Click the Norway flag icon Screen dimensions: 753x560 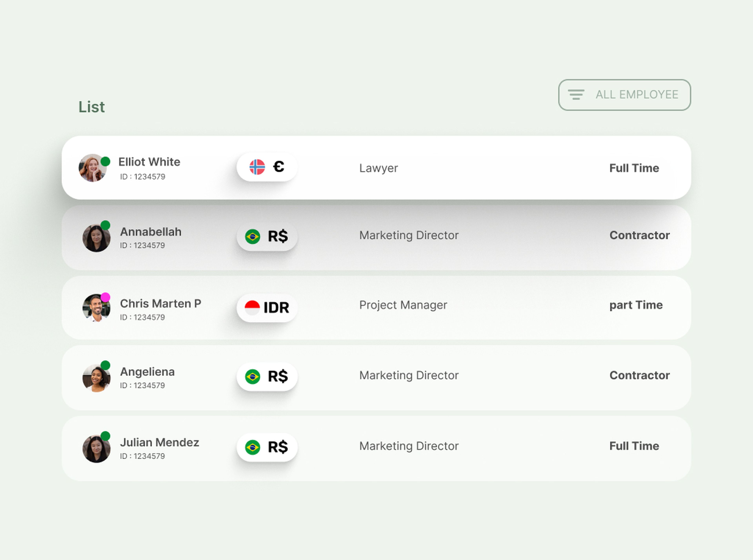pos(257,167)
